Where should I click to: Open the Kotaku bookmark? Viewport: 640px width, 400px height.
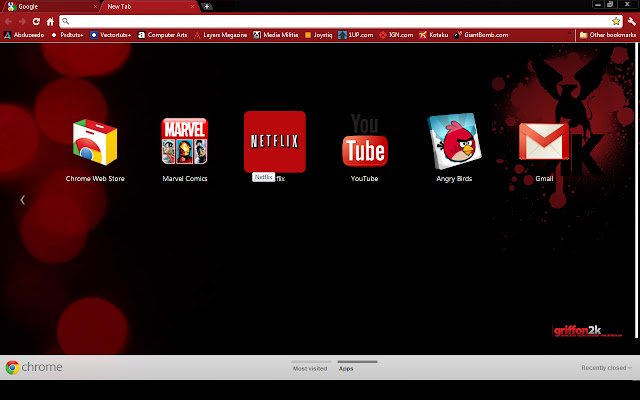tap(433, 35)
